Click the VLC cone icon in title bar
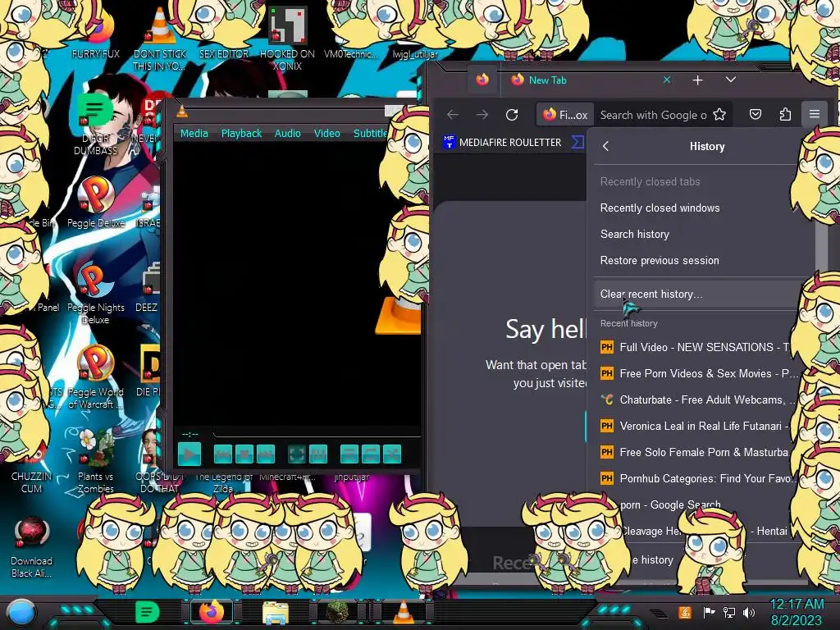The width and height of the screenshot is (840, 630). (x=182, y=112)
